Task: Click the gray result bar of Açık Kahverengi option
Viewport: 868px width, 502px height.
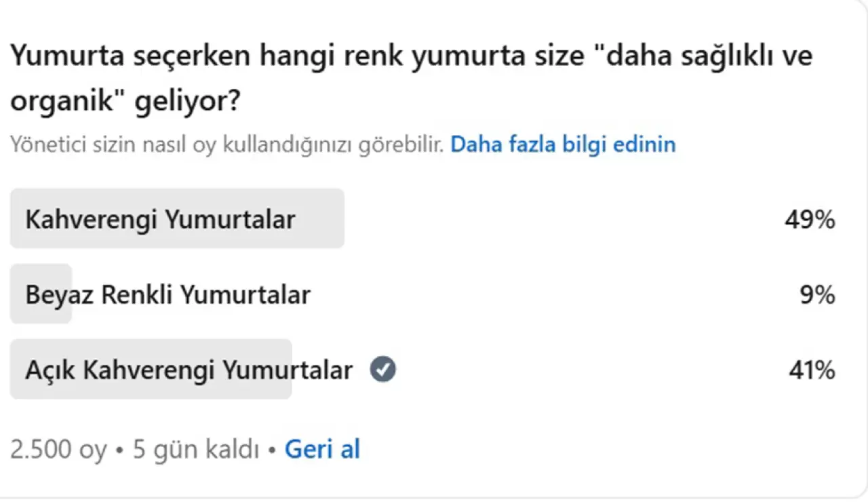Action: (x=151, y=370)
